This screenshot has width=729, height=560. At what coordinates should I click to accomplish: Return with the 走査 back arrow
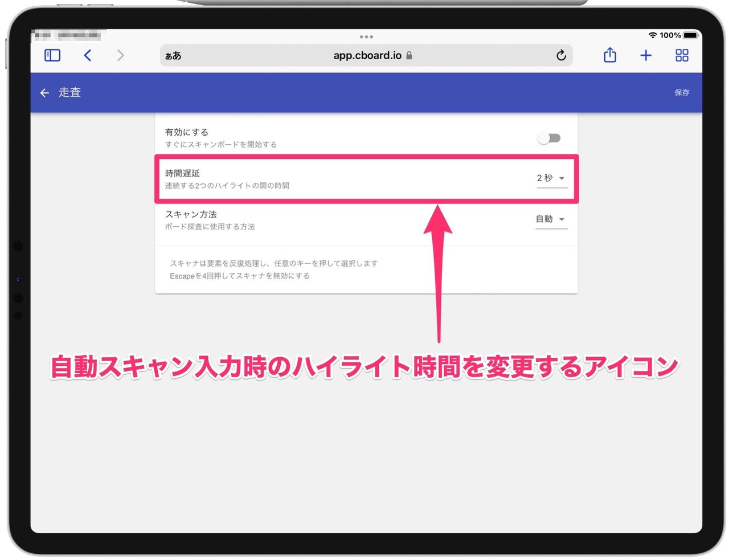tap(44, 93)
